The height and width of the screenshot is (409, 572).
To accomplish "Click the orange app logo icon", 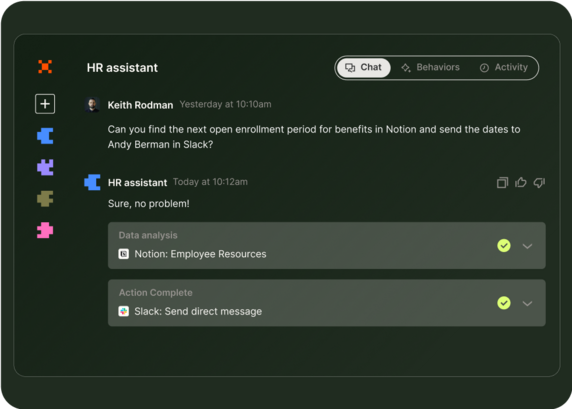I will click(45, 67).
